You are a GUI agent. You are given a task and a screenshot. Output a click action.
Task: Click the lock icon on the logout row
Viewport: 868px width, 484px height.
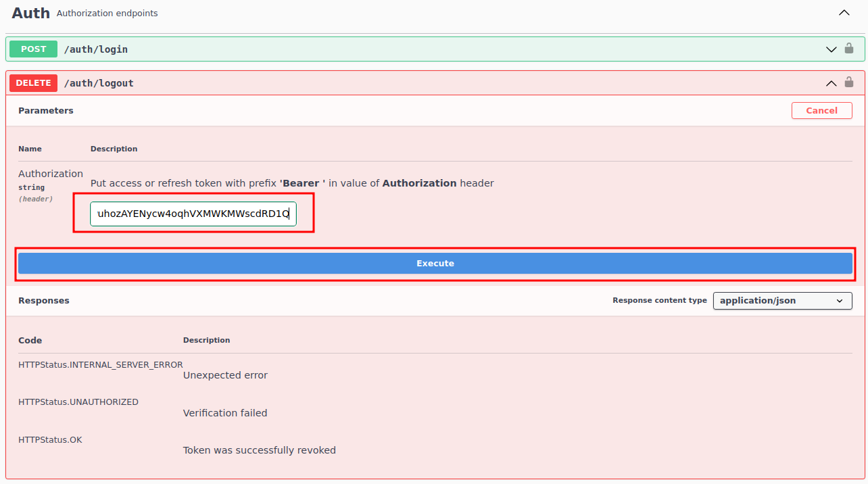[849, 82]
